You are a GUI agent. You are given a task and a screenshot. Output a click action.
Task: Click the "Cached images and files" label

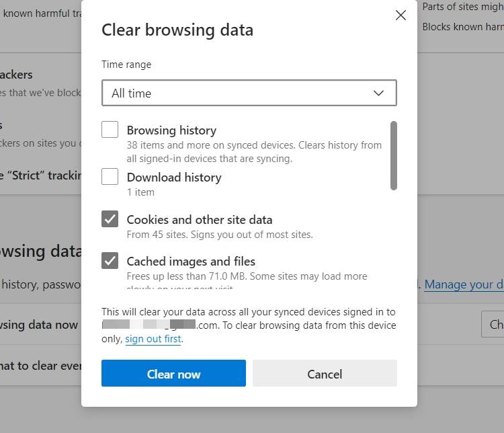coord(191,262)
